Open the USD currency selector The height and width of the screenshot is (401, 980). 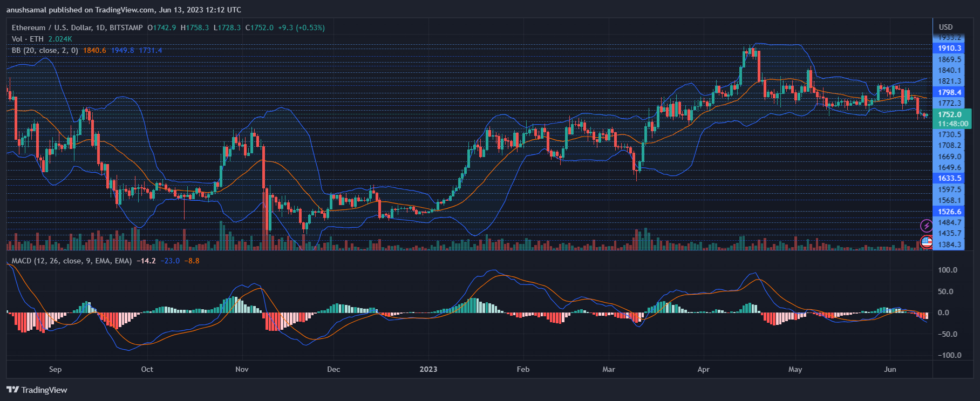coord(945,27)
